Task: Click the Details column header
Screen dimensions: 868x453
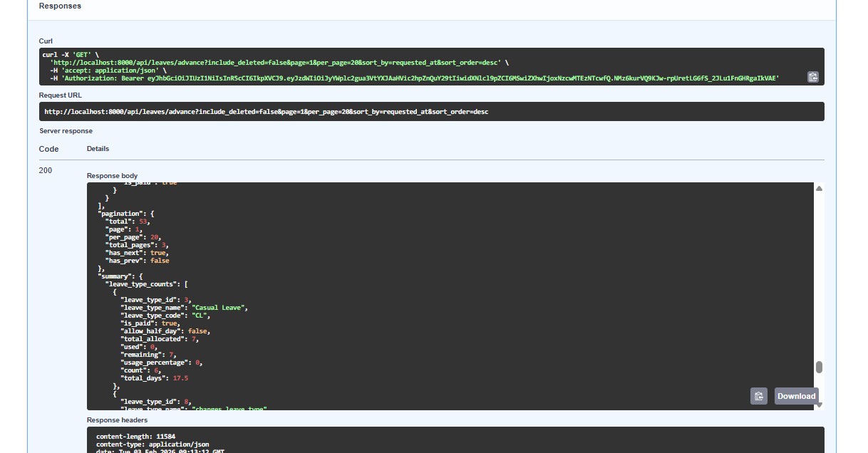Action: 98,149
